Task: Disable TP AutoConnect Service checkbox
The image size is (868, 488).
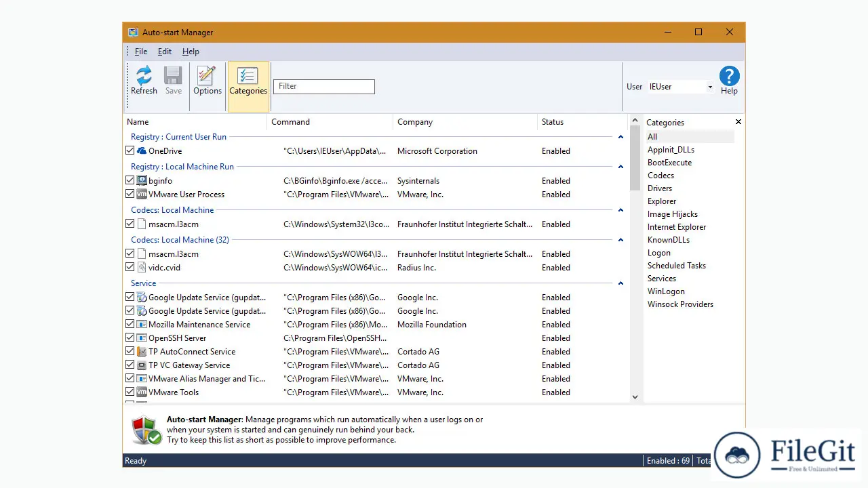Action: click(130, 352)
